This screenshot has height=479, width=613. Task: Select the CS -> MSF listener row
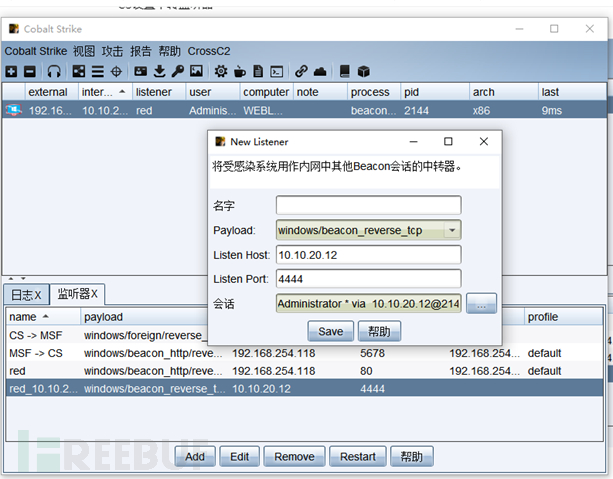point(108,335)
